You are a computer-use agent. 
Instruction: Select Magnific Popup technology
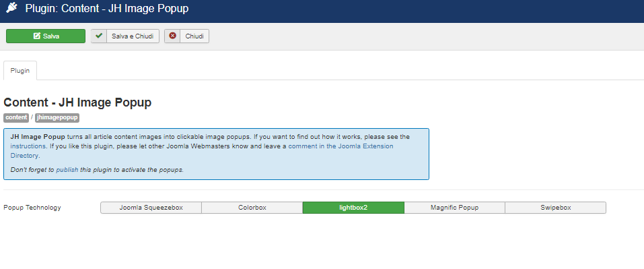(455, 208)
